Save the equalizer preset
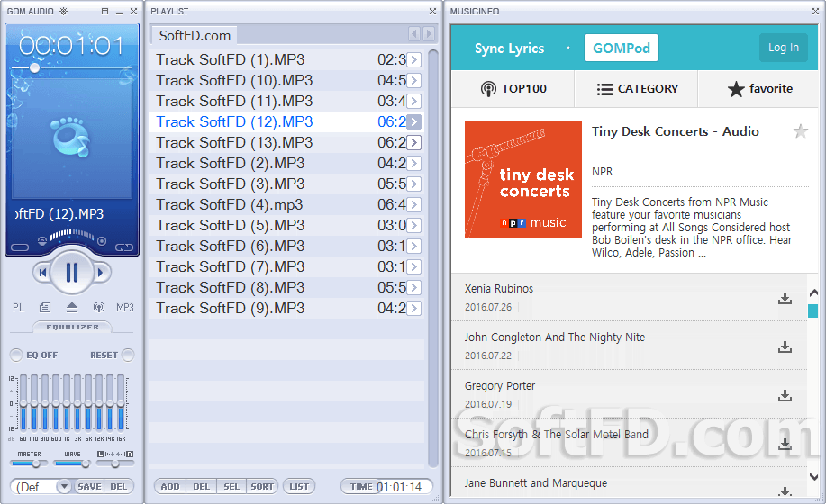The image size is (826, 504). point(89,486)
